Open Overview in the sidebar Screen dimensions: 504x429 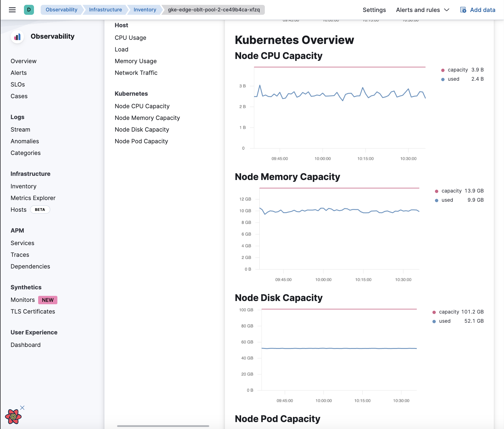click(23, 61)
